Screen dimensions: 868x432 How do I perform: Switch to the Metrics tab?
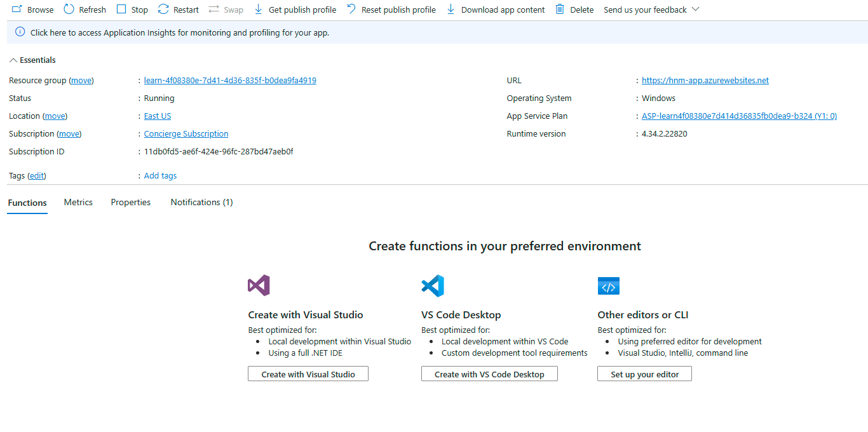coord(78,202)
